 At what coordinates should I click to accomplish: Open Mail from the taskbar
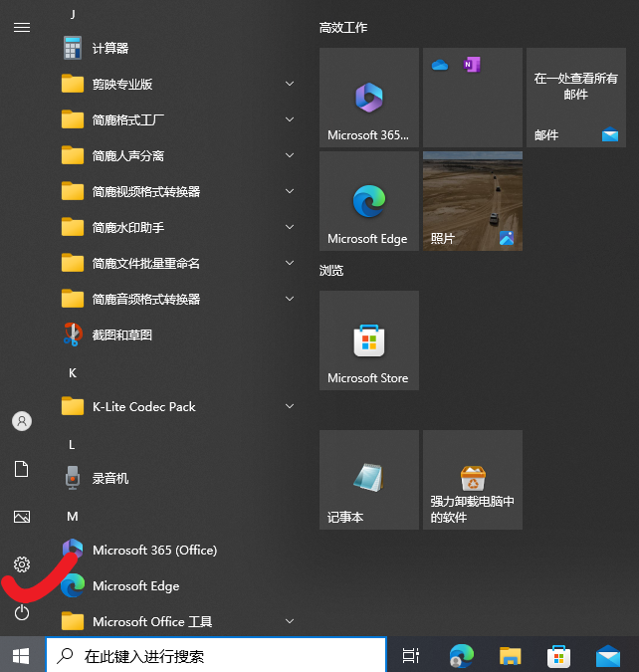point(608,656)
